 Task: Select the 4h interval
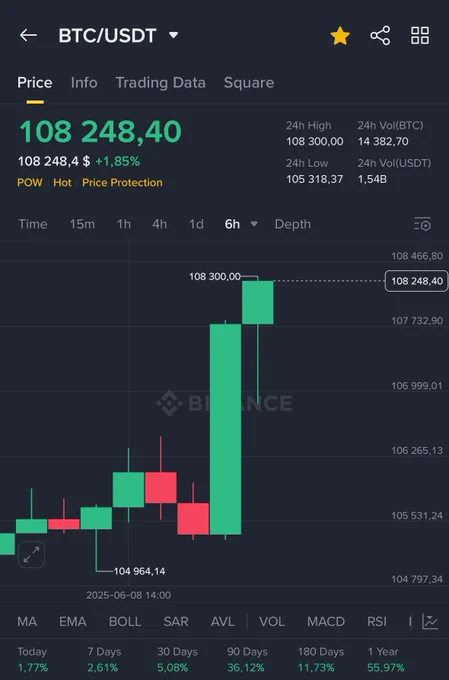pos(160,224)
